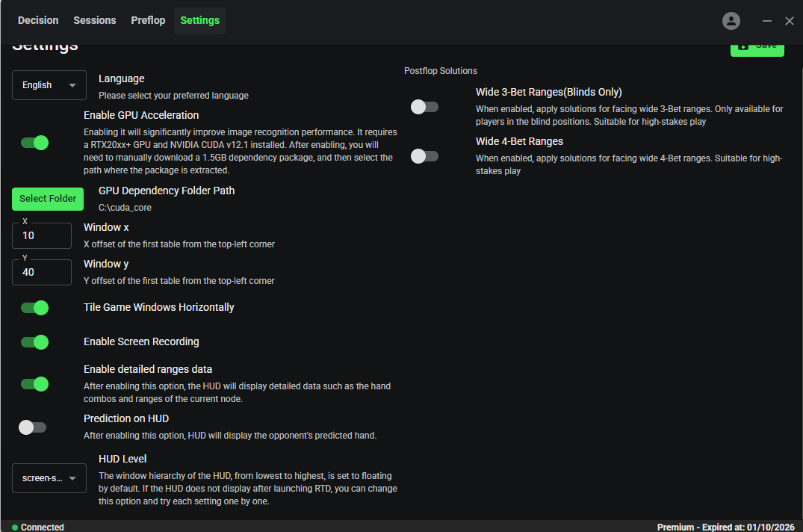Viewport: 803px width, 532px height.
Task: Disable Screen Recording
Action: click(x=33, y=342)
